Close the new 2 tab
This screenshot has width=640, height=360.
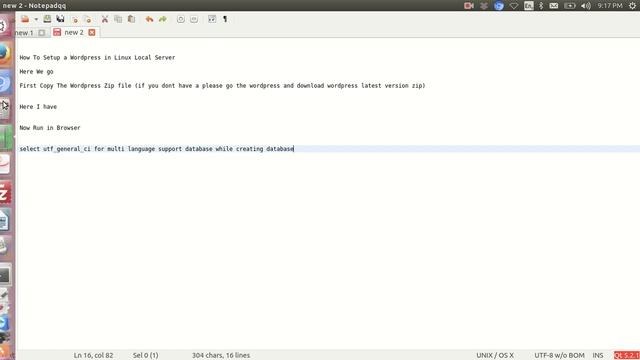92,32
